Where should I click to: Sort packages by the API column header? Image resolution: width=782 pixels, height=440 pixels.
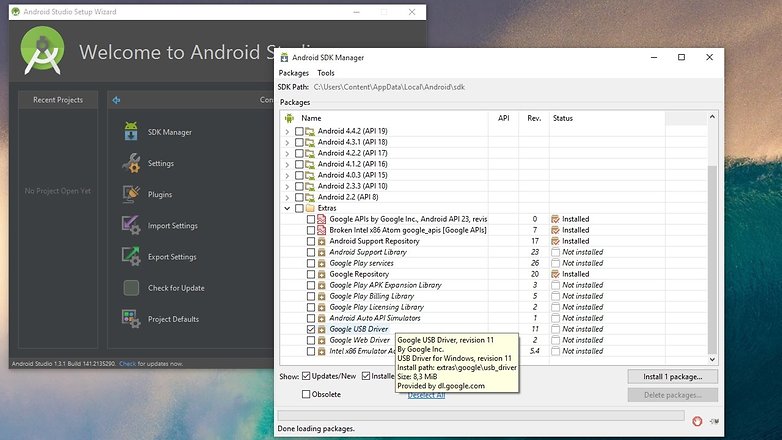503,118
